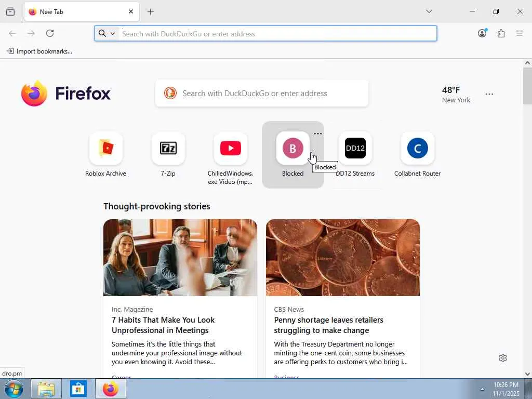Open the tab overview icon left of New Tab
Screen dimensions: 532x399
pyautogui.click(x=10, y=11)
